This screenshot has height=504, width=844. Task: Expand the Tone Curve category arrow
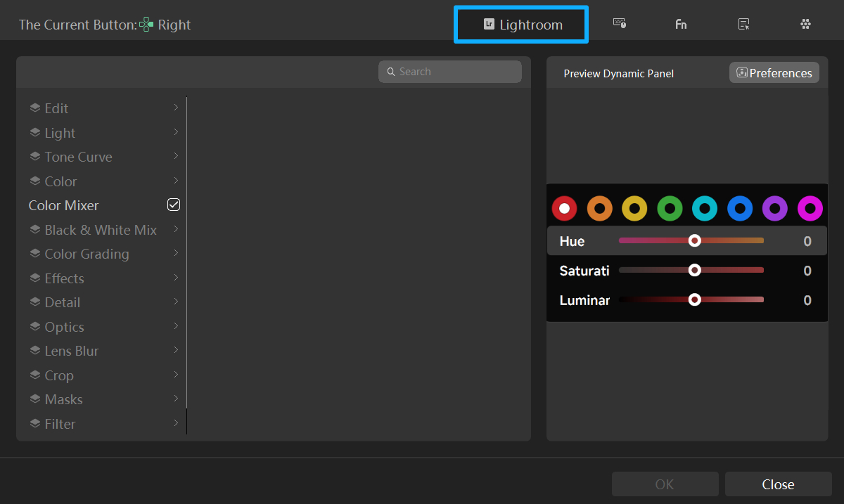175,156
